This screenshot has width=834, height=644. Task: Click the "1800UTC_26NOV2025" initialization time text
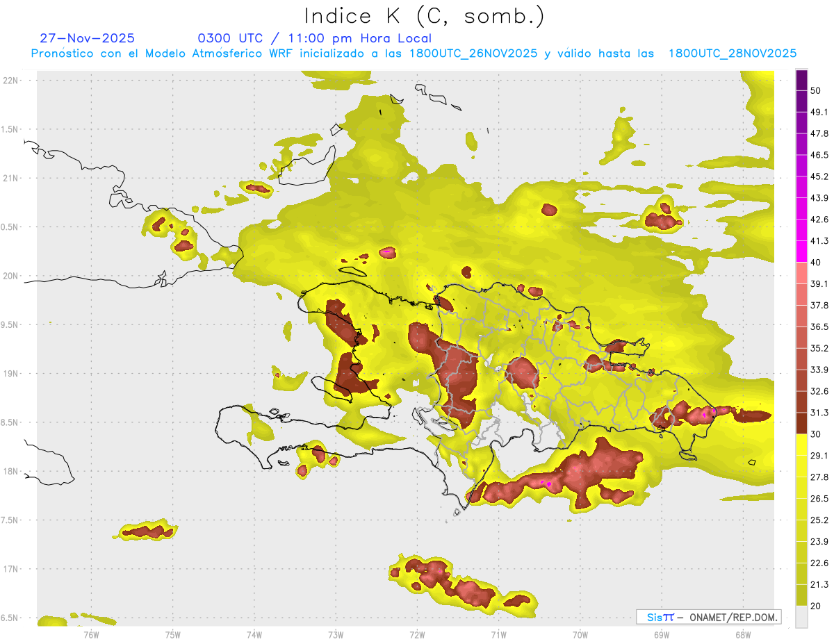pyautogui.click(x=473, y=53)
